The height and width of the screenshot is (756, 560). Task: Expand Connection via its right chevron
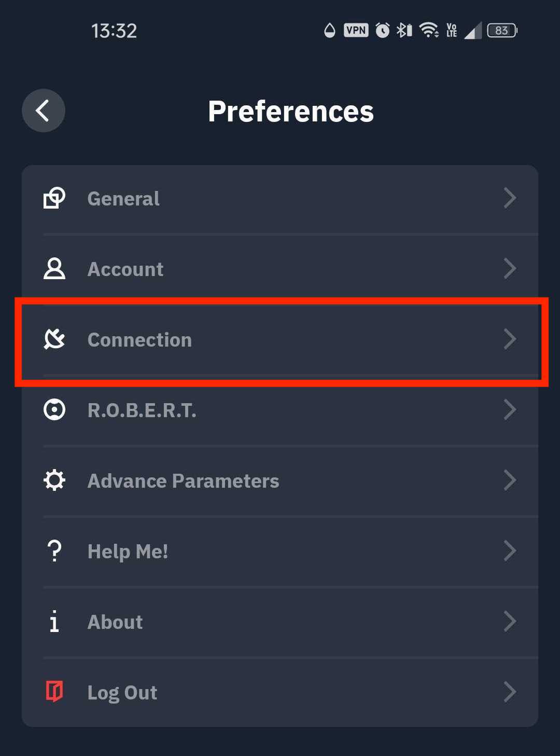pos(510,339)
